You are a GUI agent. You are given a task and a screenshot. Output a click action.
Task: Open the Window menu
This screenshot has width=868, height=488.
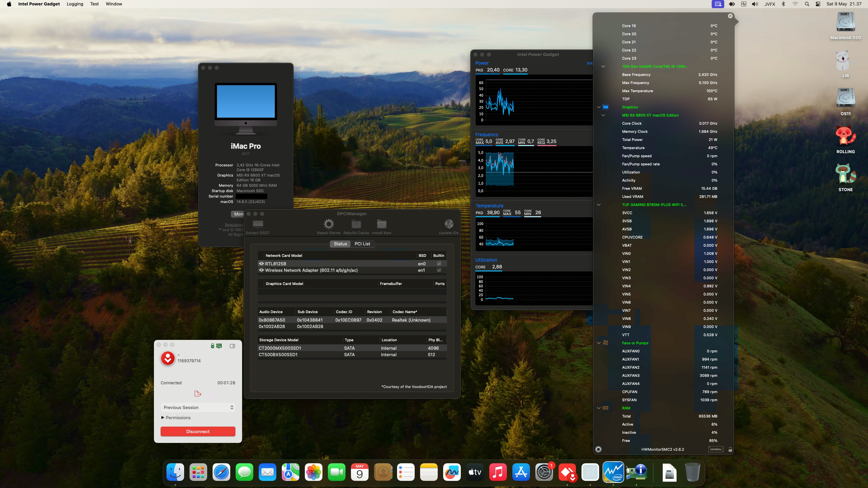click(114, 4)
